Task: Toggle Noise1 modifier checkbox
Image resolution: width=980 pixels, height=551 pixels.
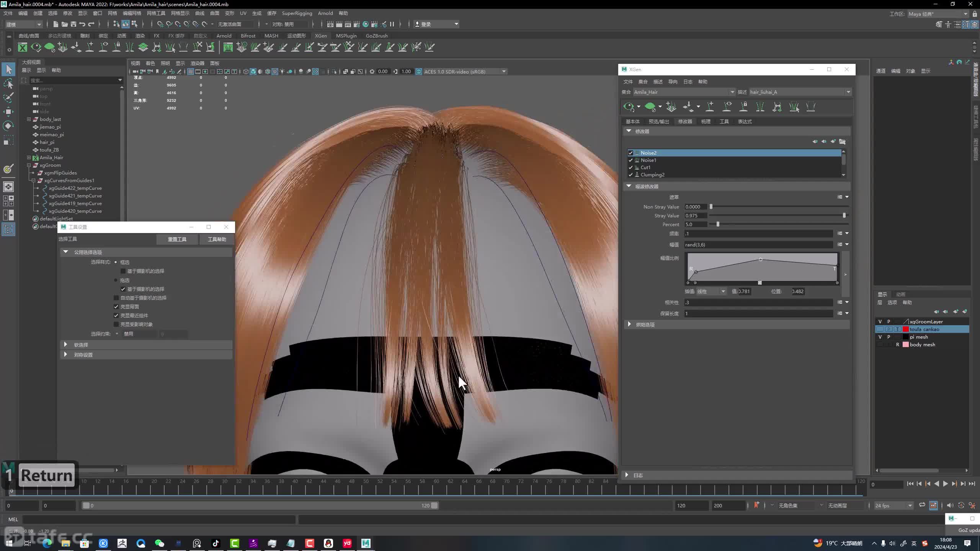Action: point(630,160)
